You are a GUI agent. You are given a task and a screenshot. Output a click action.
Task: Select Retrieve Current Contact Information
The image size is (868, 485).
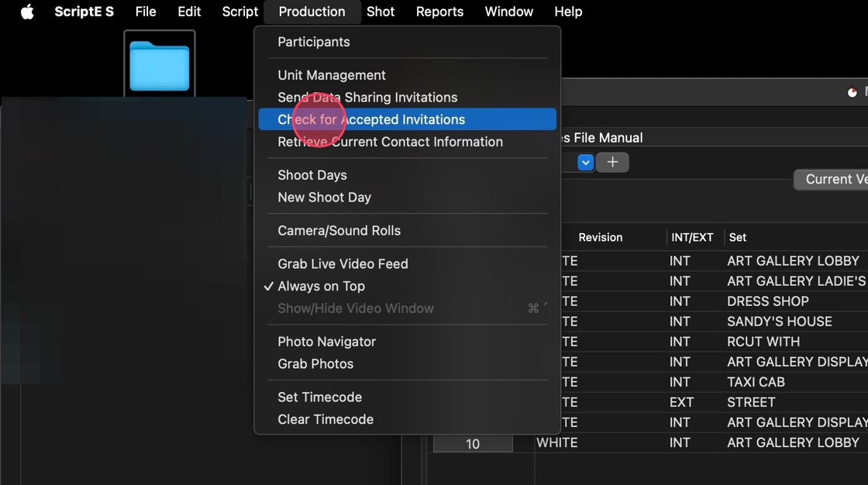390,142
